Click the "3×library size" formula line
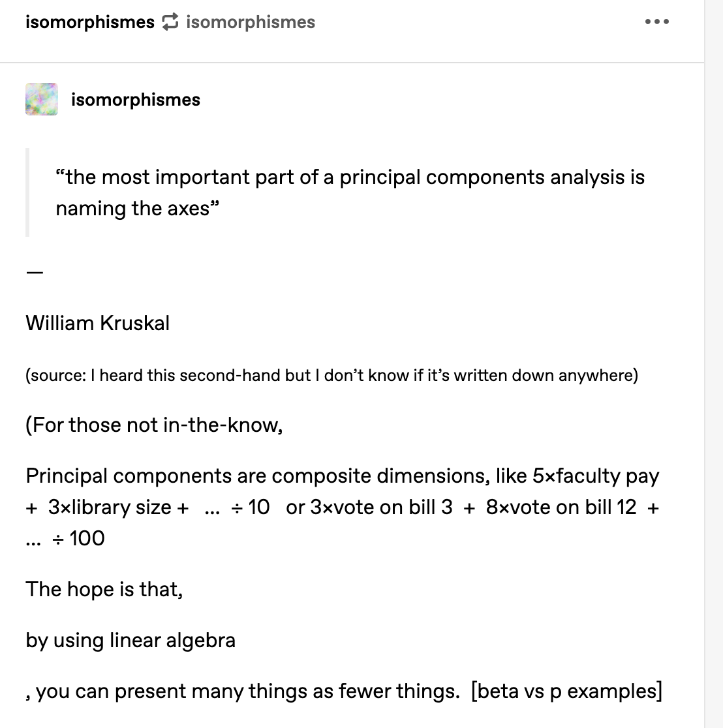 tap(118, 508)
